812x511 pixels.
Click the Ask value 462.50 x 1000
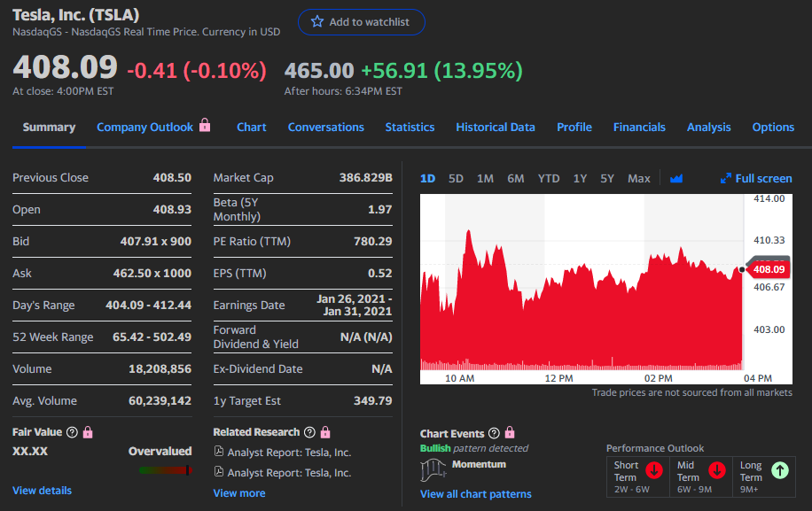152,273
